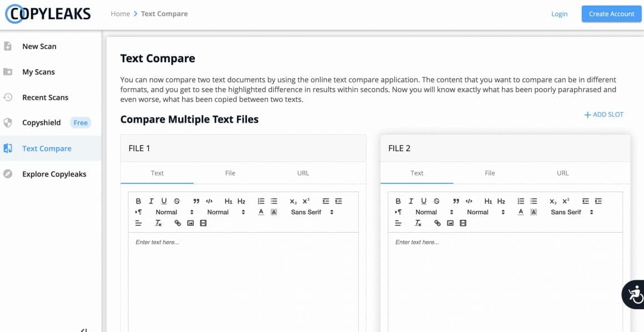Viewport: 644px width, 332px height.
Task: Pick text color in File 2 editor
Action: pos(520,212)
